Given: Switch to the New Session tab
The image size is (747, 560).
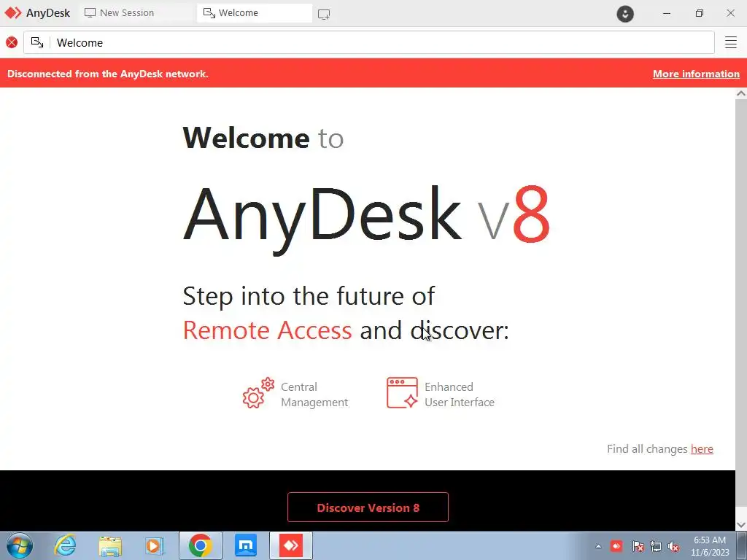Looking at the screenshot, I should click(x=136, y=13).
